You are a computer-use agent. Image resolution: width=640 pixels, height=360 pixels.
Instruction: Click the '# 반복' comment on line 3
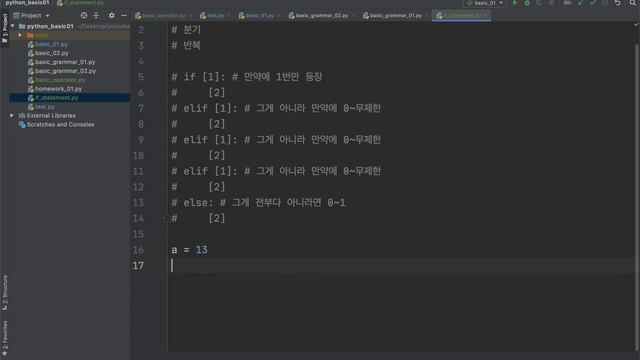(x=186, y=45)
